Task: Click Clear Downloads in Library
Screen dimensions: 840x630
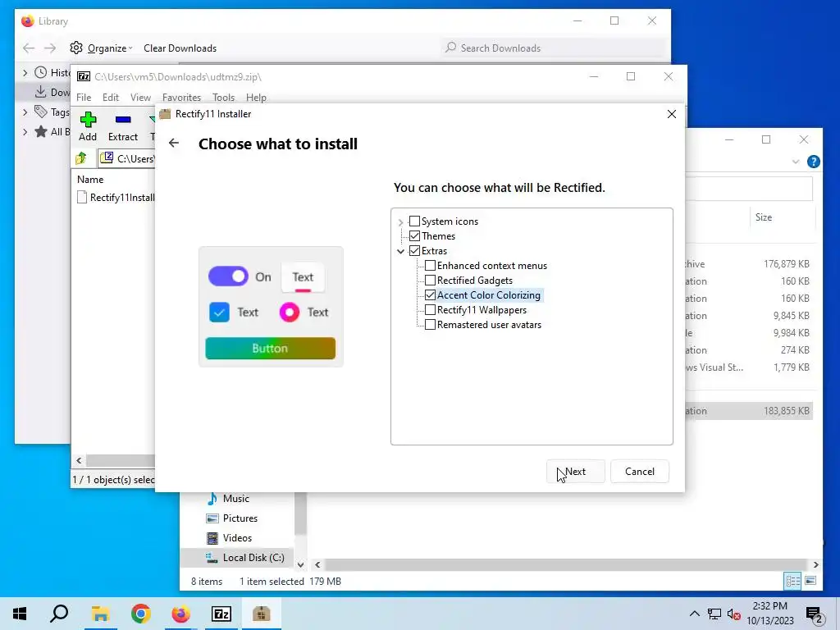Action: (180, 48)
